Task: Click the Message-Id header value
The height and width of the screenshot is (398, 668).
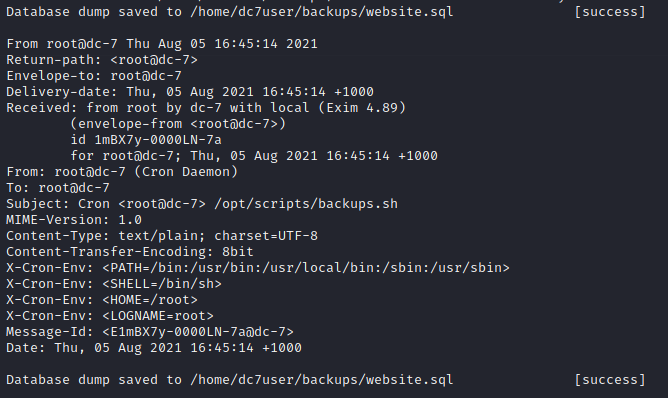Action: (198, 332)
